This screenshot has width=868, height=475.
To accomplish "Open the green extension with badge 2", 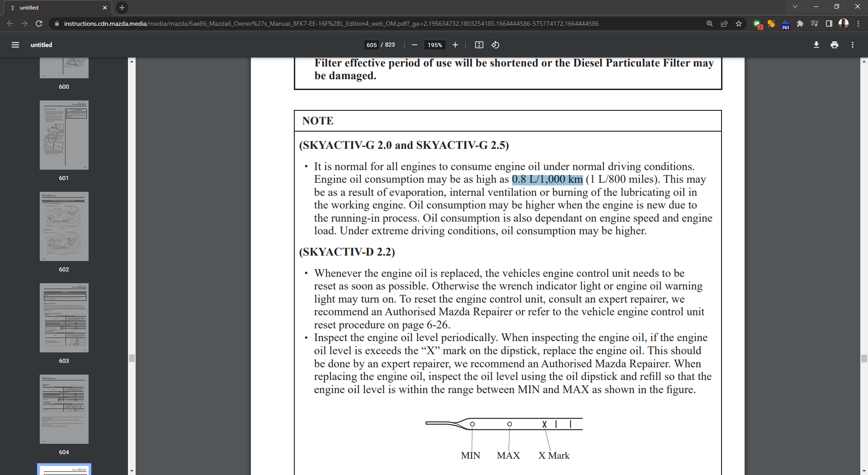I will pos(758,24).
